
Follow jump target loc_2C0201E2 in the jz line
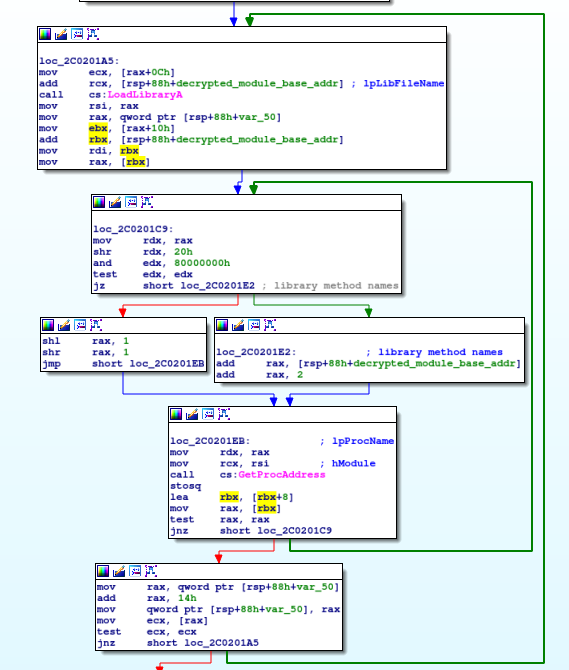click(217, 285)
